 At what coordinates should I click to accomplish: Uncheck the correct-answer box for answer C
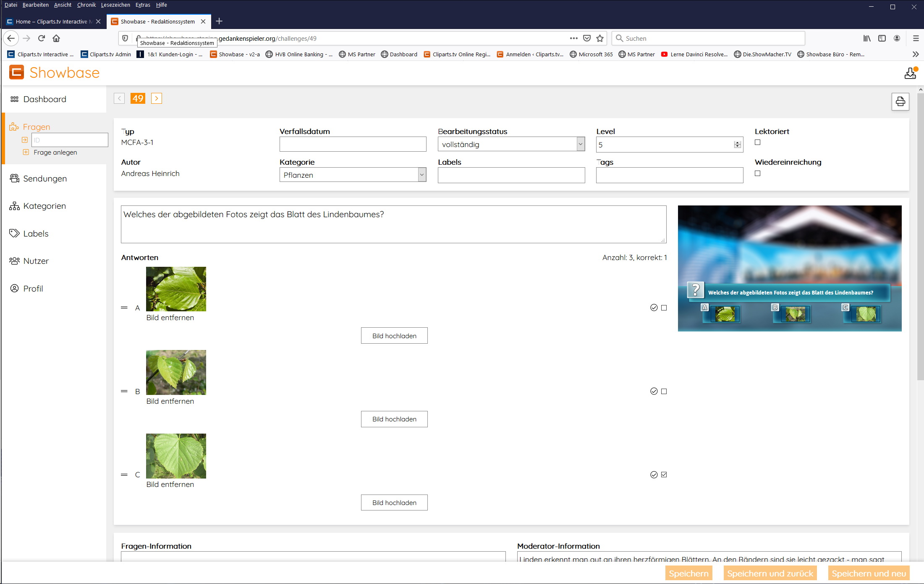coord(663,474)
